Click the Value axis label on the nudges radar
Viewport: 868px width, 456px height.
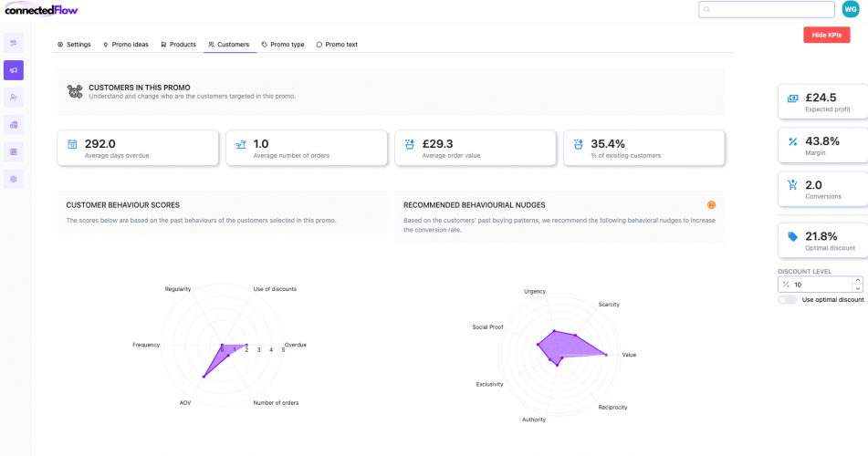pos(629,355)
